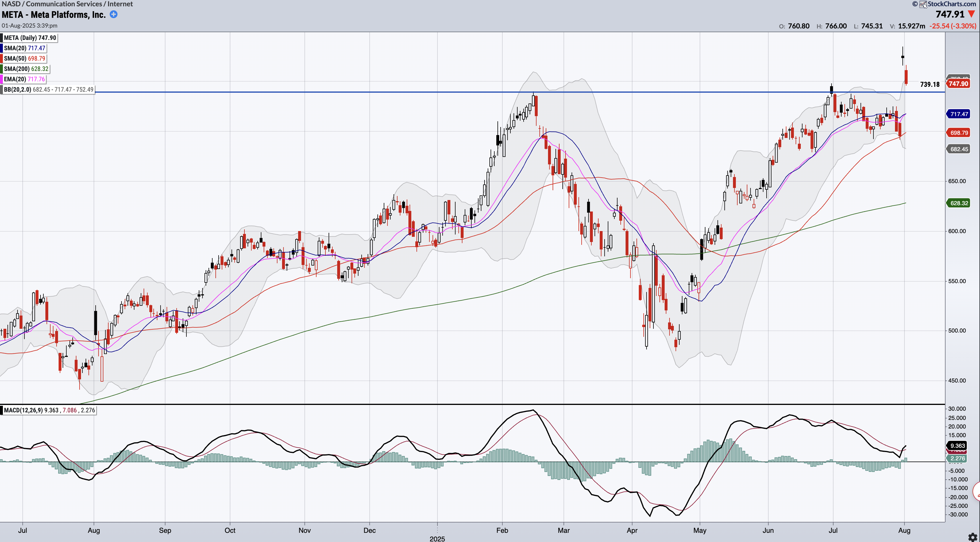Click the 682.45 gray price tag on axis

958,149
